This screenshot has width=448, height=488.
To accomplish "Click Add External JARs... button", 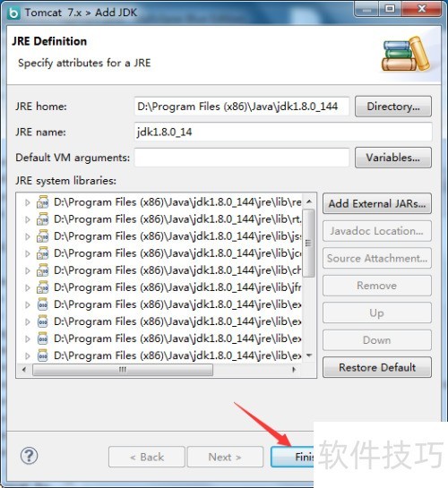I will pos(377,203).
